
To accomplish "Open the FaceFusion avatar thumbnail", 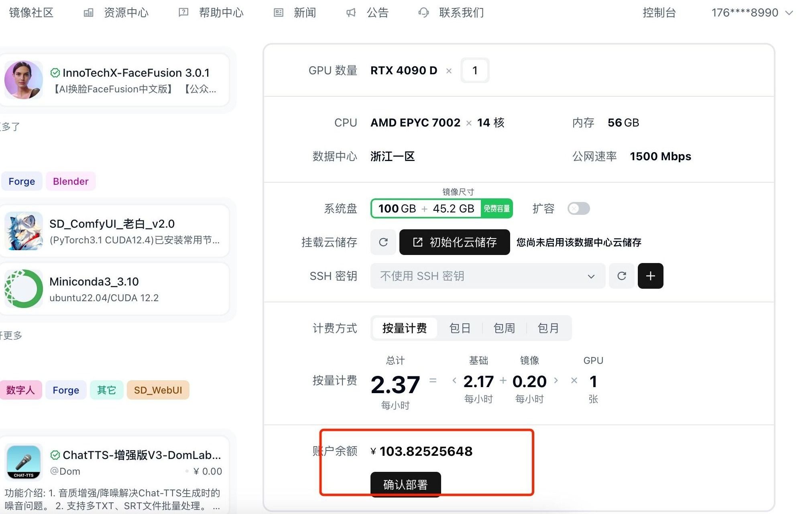I will pyautogui.click(x=24, y=80).
